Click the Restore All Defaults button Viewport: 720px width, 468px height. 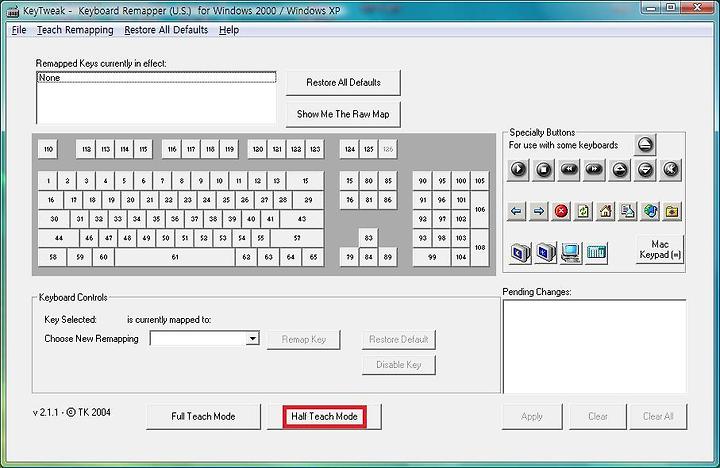click(x=343, y=83)
